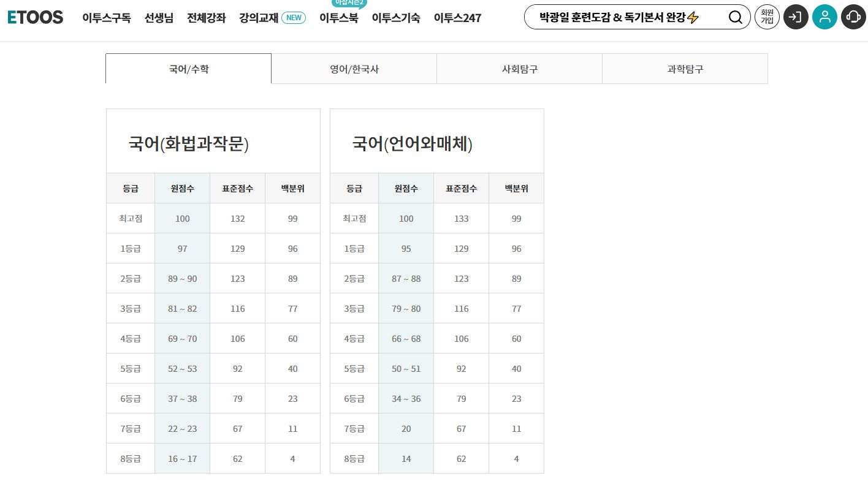Click the 20 raw score cell
This screenshot has height=487, width=868.
[x=406, y=429]
